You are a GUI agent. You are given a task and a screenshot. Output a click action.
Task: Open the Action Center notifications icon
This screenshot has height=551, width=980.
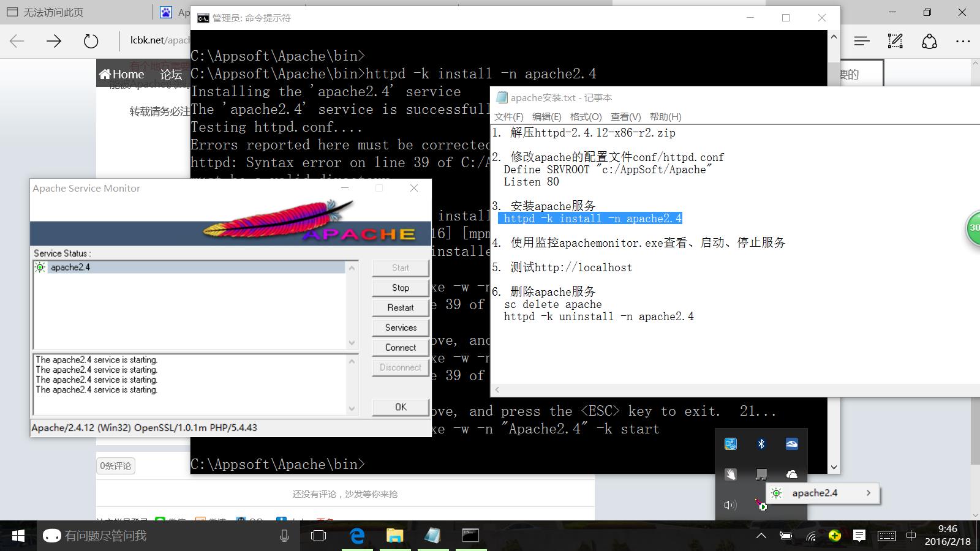859,536
